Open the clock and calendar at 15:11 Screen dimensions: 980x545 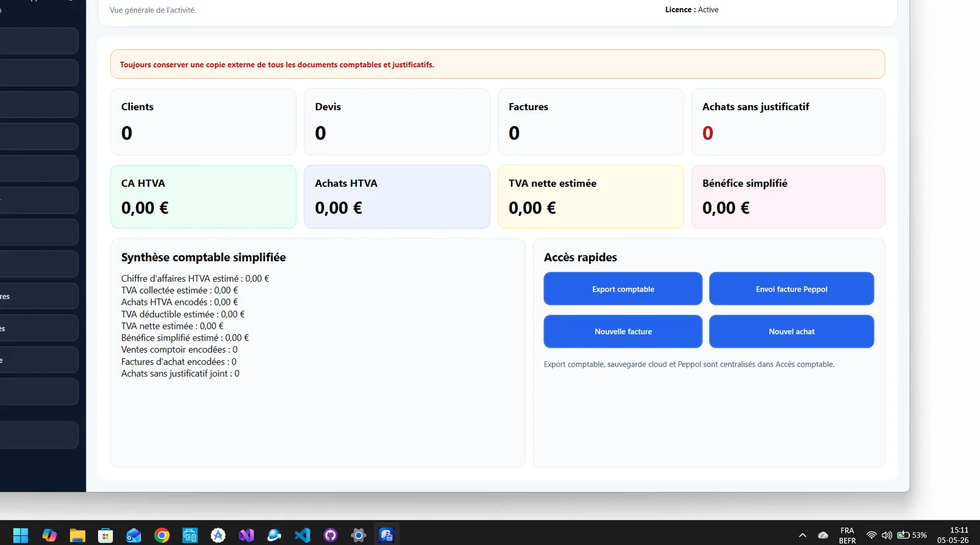pyautogui.click(x=953, y=535)
